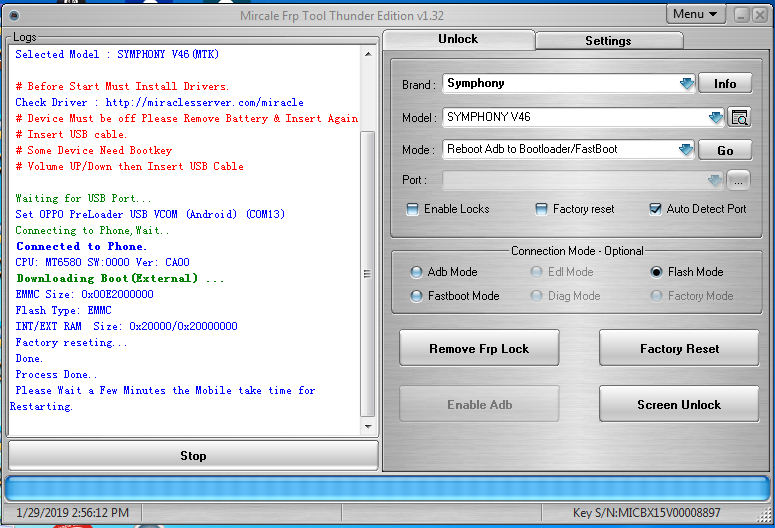Select the Flash Mode radio button

point(656,272)
